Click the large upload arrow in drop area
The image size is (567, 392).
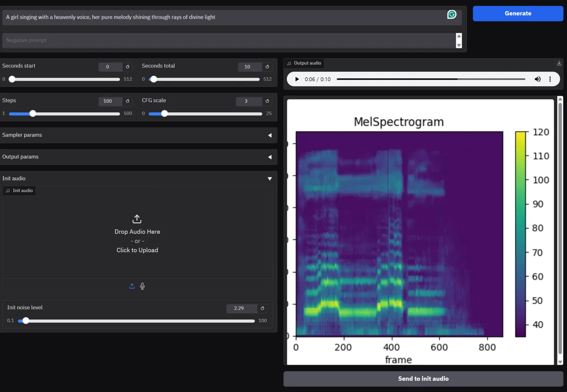pos(137,219)
